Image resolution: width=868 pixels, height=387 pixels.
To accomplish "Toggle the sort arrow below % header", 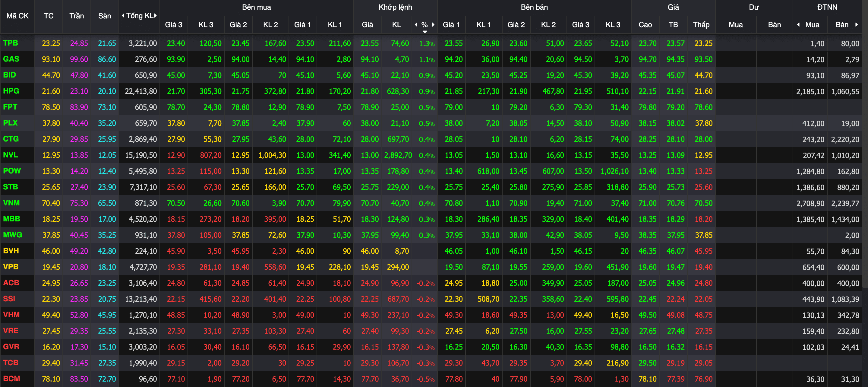I will [425, 32].
